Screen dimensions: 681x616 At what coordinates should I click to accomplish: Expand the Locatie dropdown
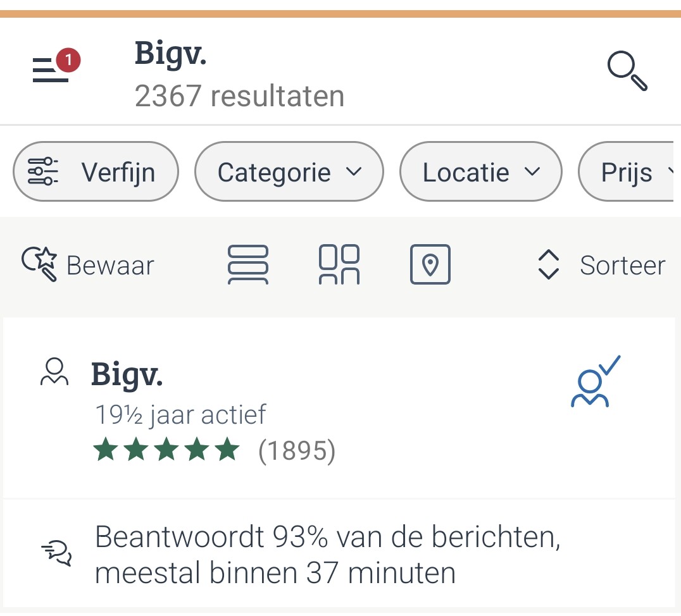click(481, 172)
